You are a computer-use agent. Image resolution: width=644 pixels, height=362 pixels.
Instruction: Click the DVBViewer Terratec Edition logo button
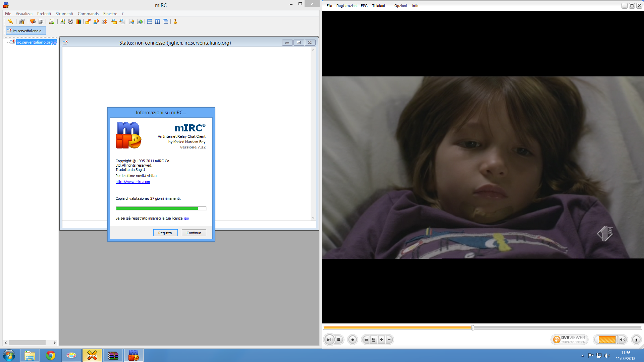(570, 340)
